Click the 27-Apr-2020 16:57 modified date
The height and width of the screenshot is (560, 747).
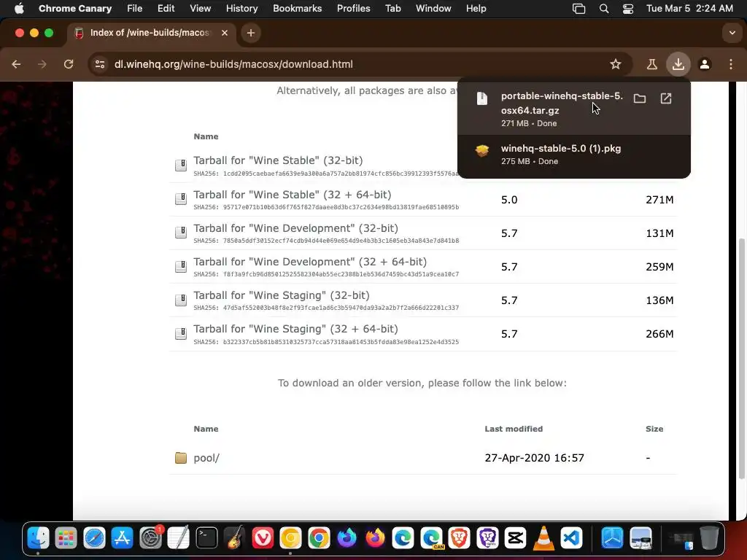point(534,458)
